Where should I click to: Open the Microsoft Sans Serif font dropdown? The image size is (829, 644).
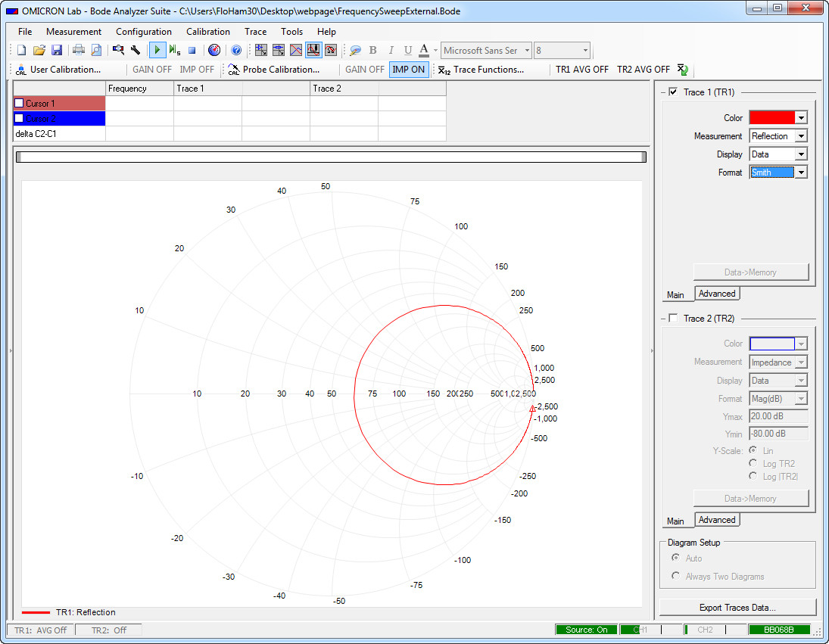click(527, 50)
